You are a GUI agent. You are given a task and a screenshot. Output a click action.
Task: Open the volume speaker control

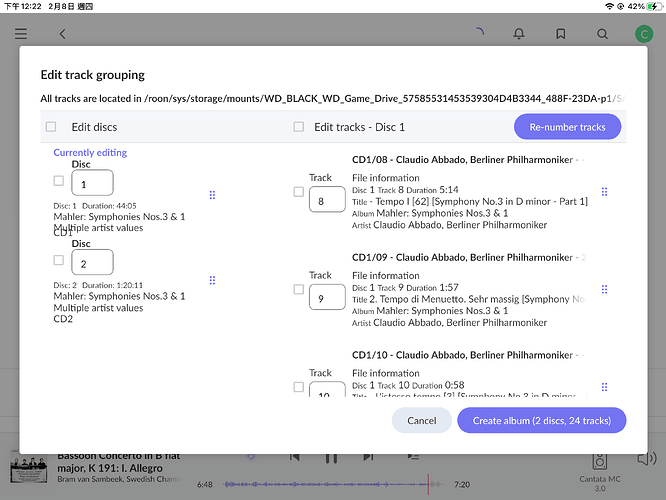coord(647,459)
